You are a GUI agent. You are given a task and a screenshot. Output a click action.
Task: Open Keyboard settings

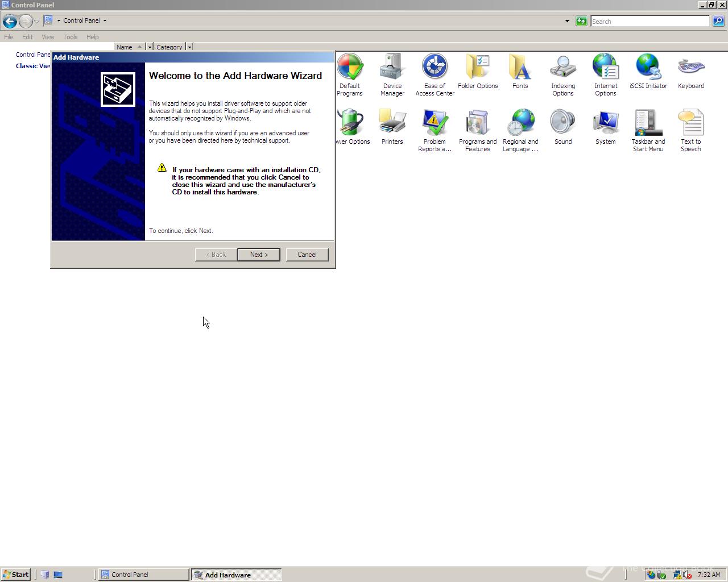coord(691,72)
